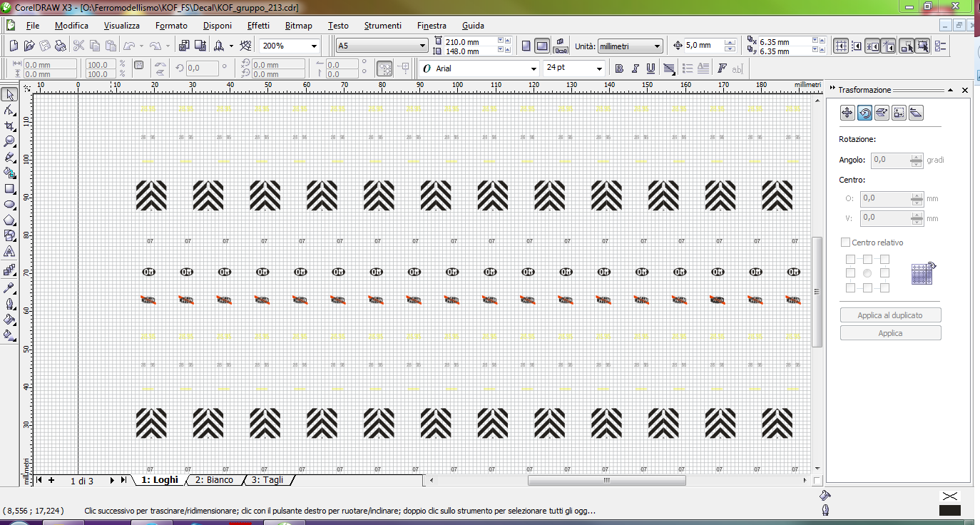Click the black outline color swatch

[x=949, y=510]
